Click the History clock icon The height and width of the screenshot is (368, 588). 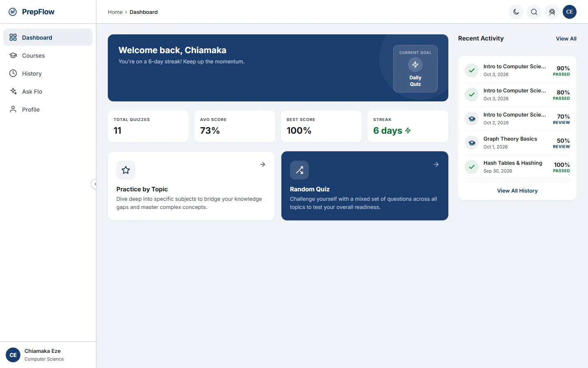tap(13, 74)
